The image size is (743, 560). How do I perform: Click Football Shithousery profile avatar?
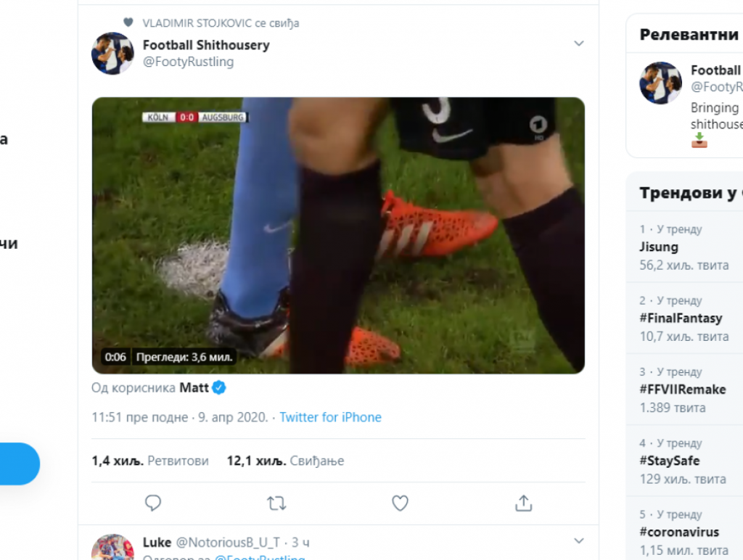(112, 53)
